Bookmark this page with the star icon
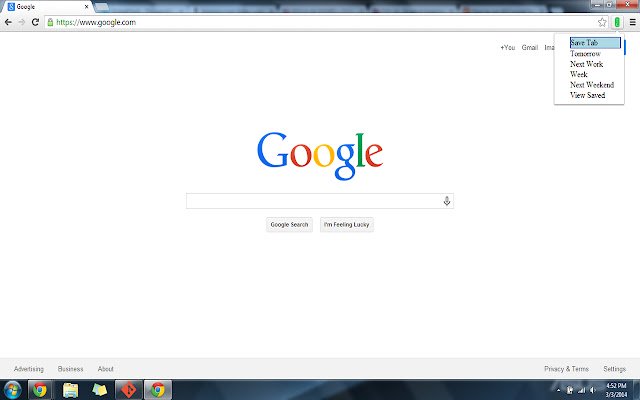This screenshot has width=640, height=400. tap(602, 22)
